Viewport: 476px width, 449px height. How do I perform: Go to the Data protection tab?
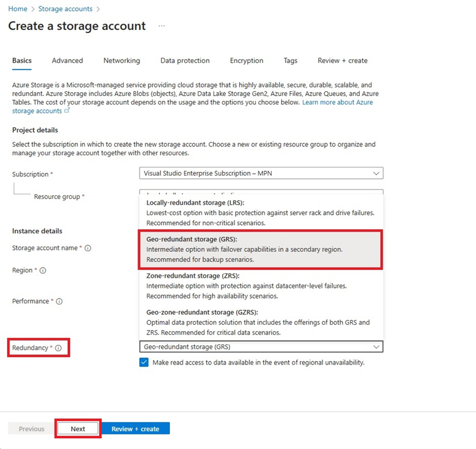pyautogui.click(x=185, y=61)
